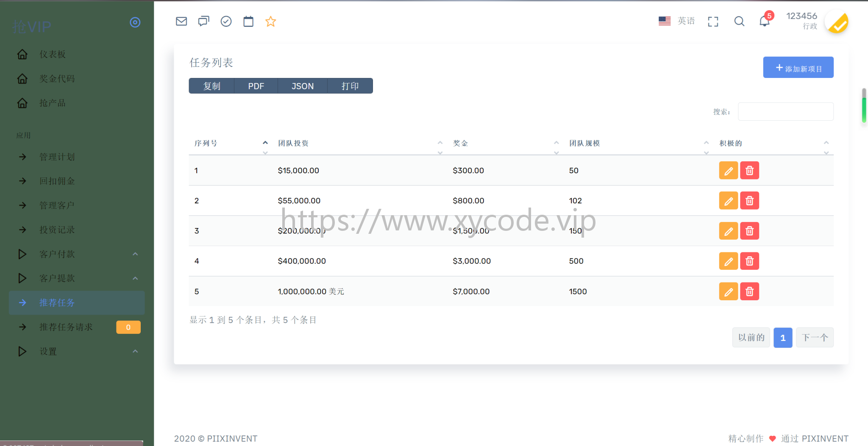The height and width of the screenshot is (446, 868).
Task: Click the 打印 print button
Action: pos(350,86)
